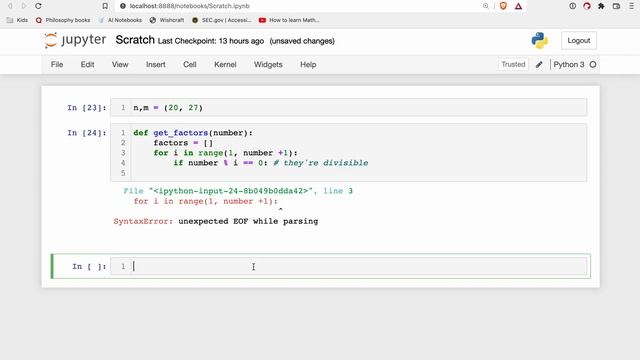
Task: Open the Brave Rewards triangle icon
Action: (x=518, y=6)
